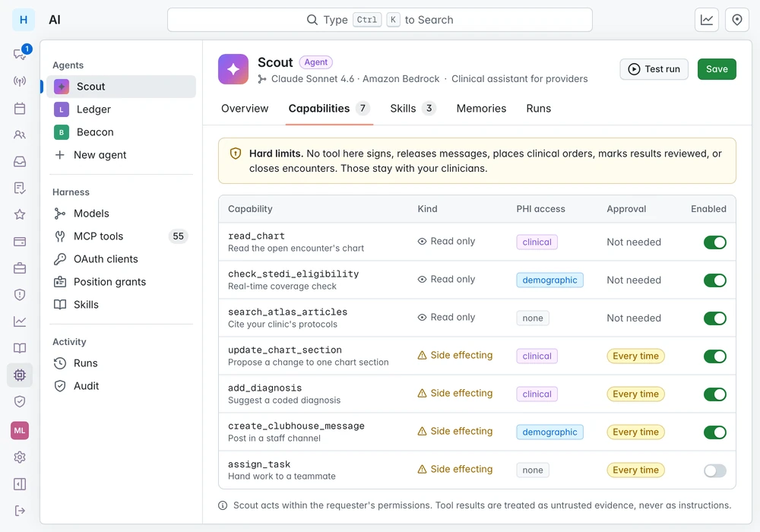Viewport: 760px width, 532px height.
Task: Select the Beacon agent
Action: pyautogui.click(x=121, y=132)
